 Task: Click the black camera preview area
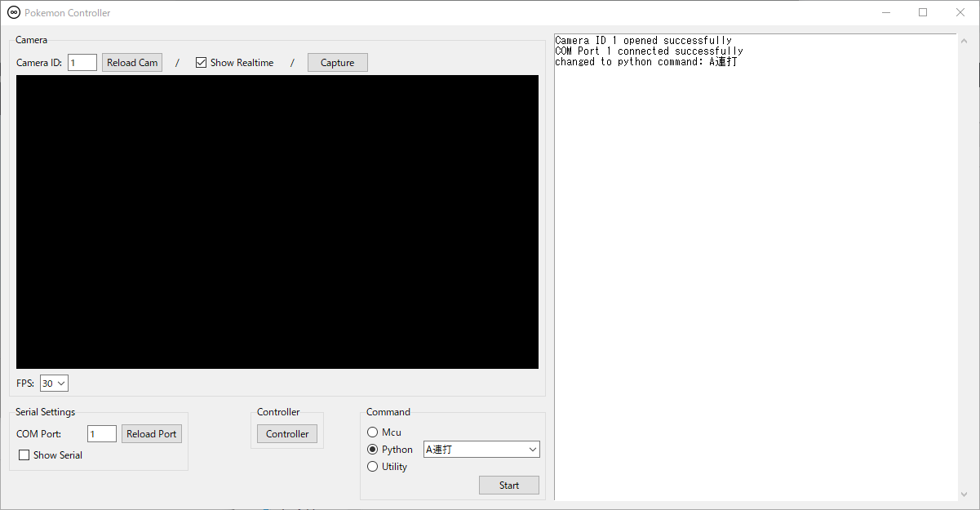pos(277,221)
